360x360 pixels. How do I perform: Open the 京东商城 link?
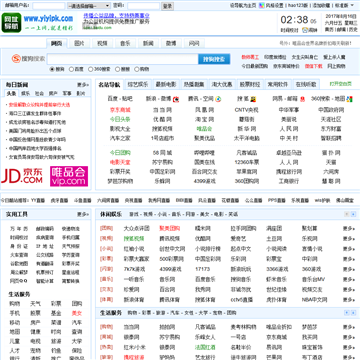[120, 110]
